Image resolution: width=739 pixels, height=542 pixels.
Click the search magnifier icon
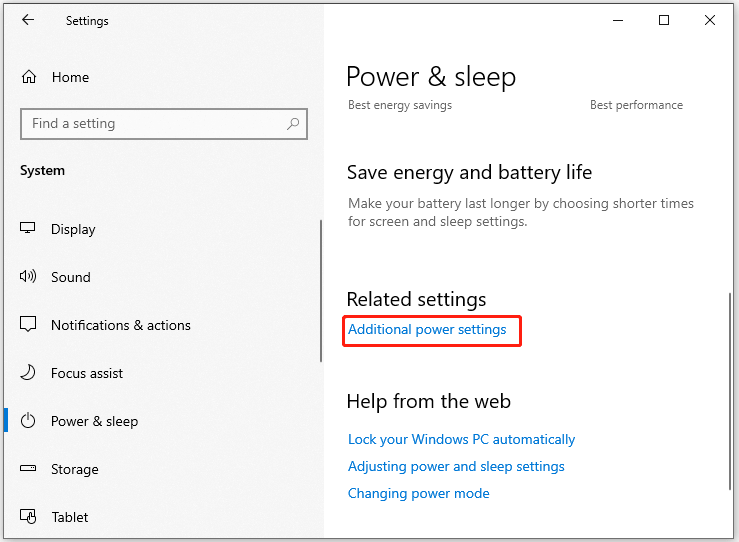pos(293,124)
